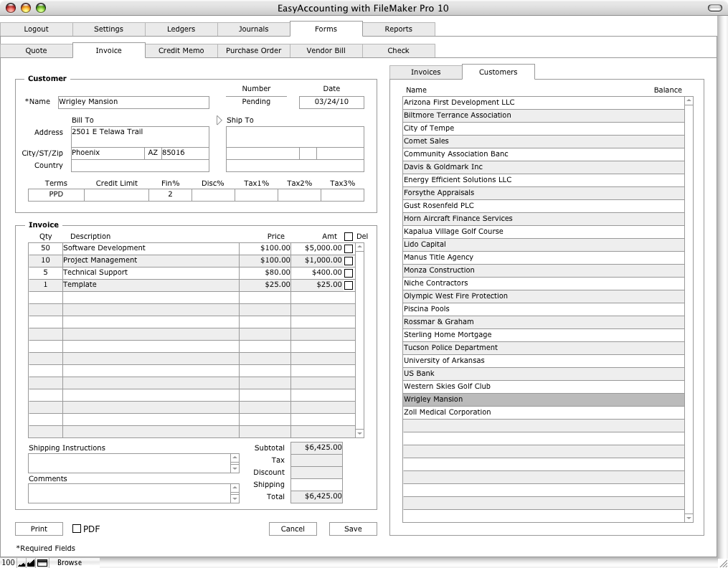
Task: Click the $80.00 price cell
Action: (265, 273)
